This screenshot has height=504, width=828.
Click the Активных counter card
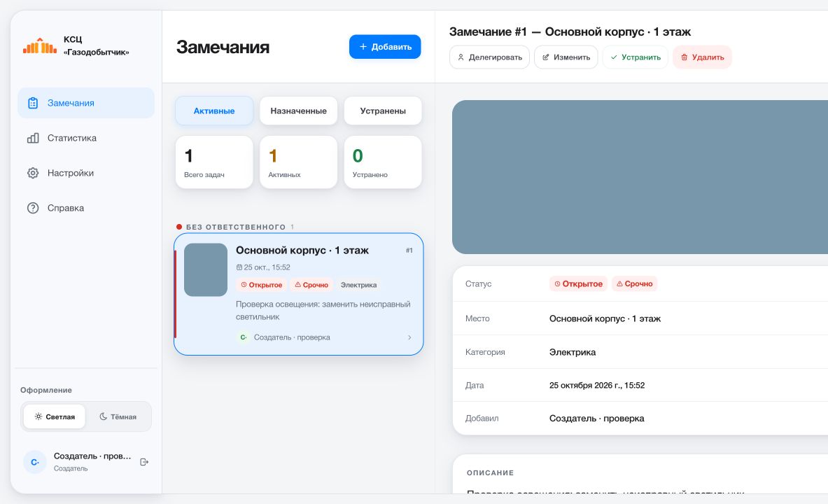point(298,162)
